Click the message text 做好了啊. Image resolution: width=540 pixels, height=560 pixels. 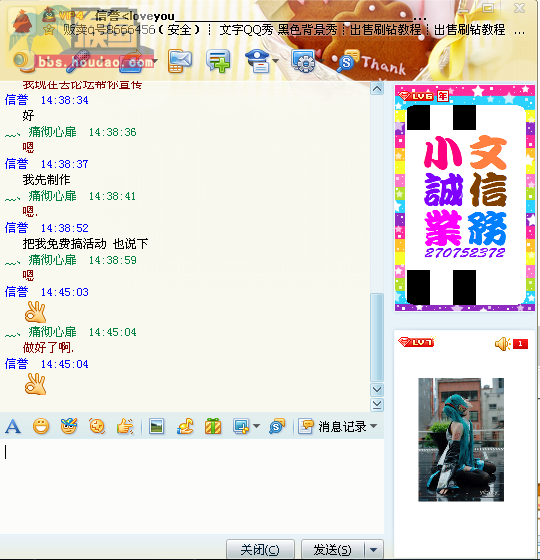(48, 348)
